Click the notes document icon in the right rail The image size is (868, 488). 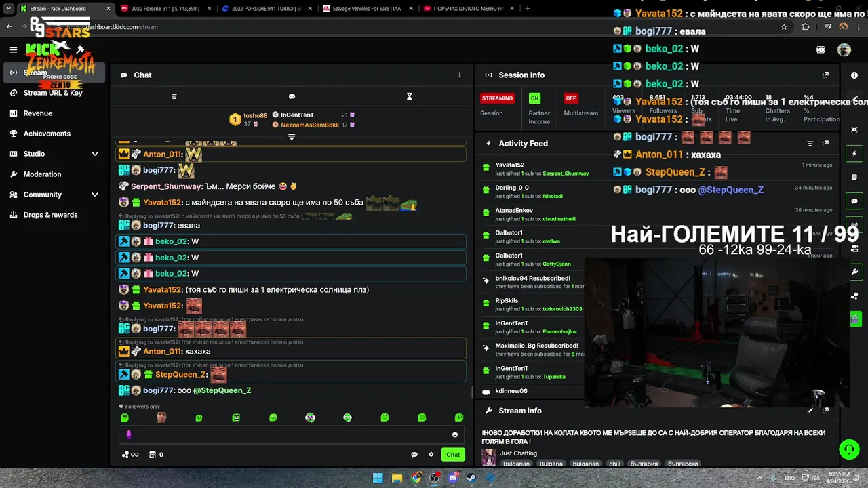(854, 178)
